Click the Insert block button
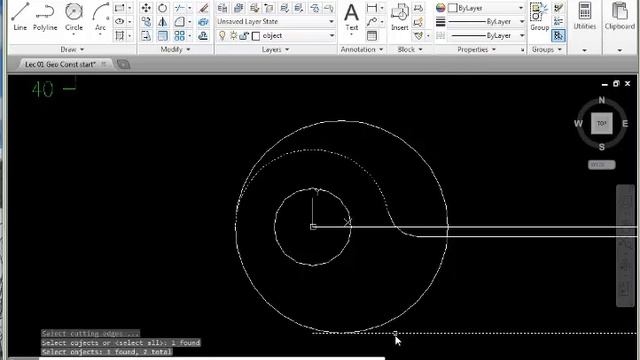This screenshot has width=640, height=360. [x=400, y=17]
